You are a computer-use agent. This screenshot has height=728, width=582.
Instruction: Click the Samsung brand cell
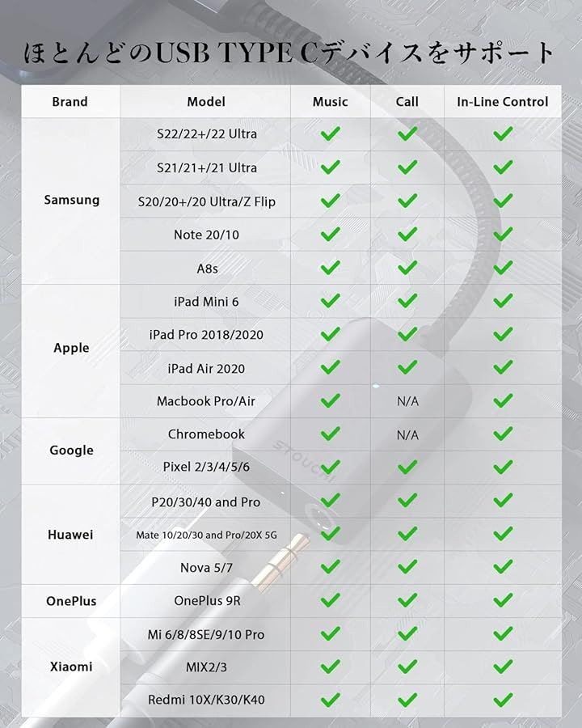(71, 200)
